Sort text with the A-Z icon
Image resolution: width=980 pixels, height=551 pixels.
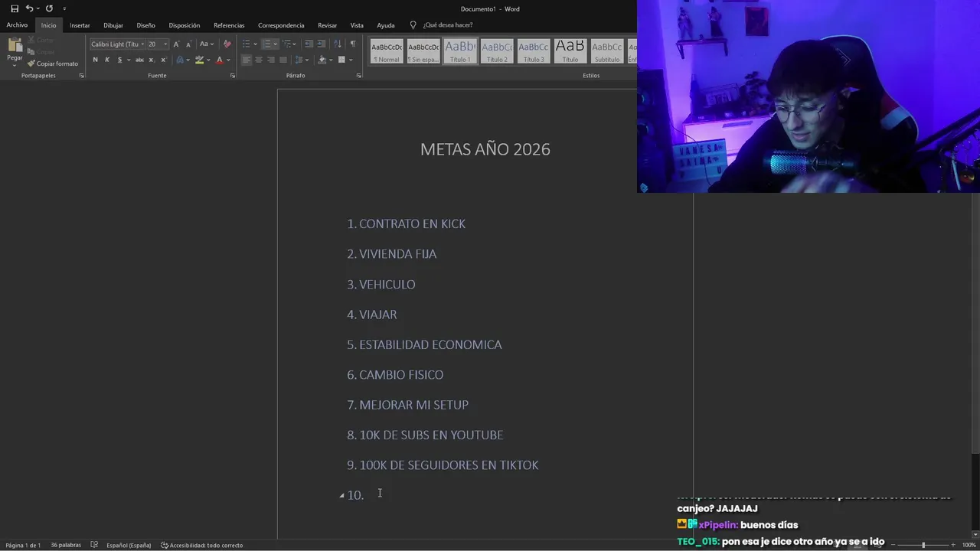[339, 44]
